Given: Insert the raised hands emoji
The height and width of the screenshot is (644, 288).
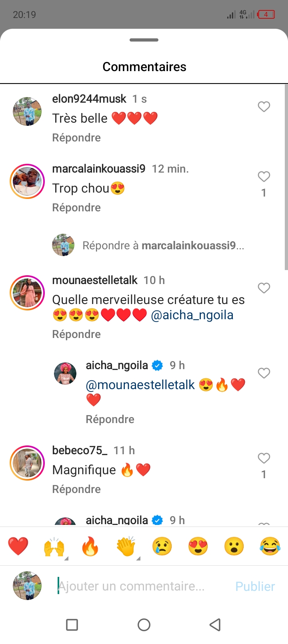Looking at the screenshot, I should tap(54, 546).
